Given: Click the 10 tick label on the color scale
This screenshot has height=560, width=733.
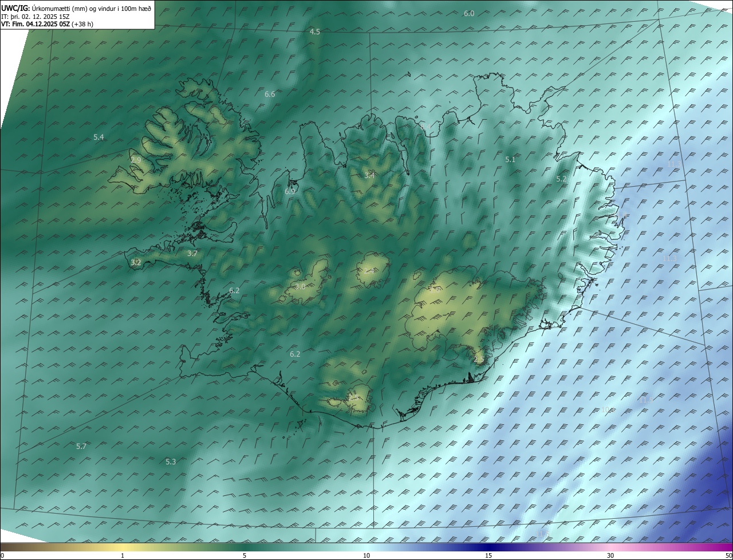Looking at the screenshot, I should (366, 556).
